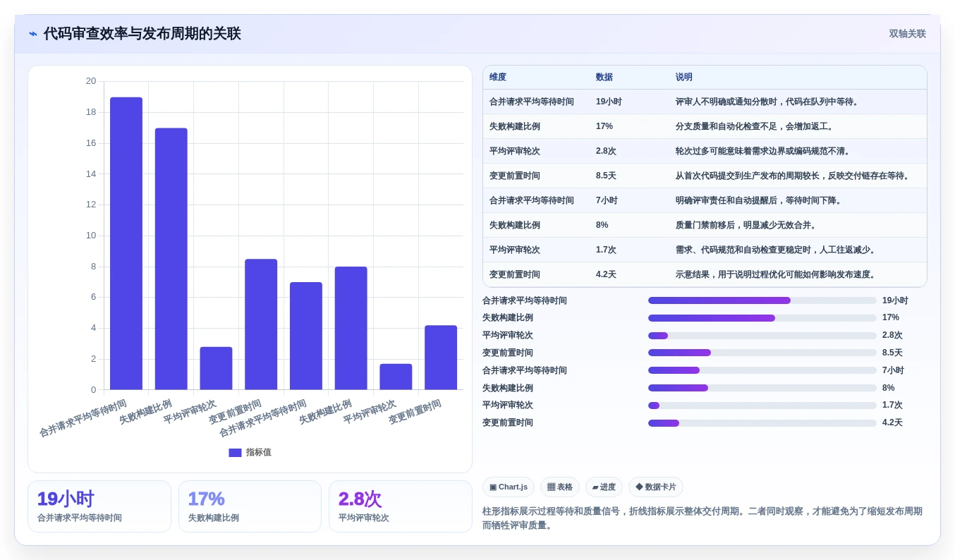
Task: Click the progress bar beside the 2.8次 label
Action: 762,336
